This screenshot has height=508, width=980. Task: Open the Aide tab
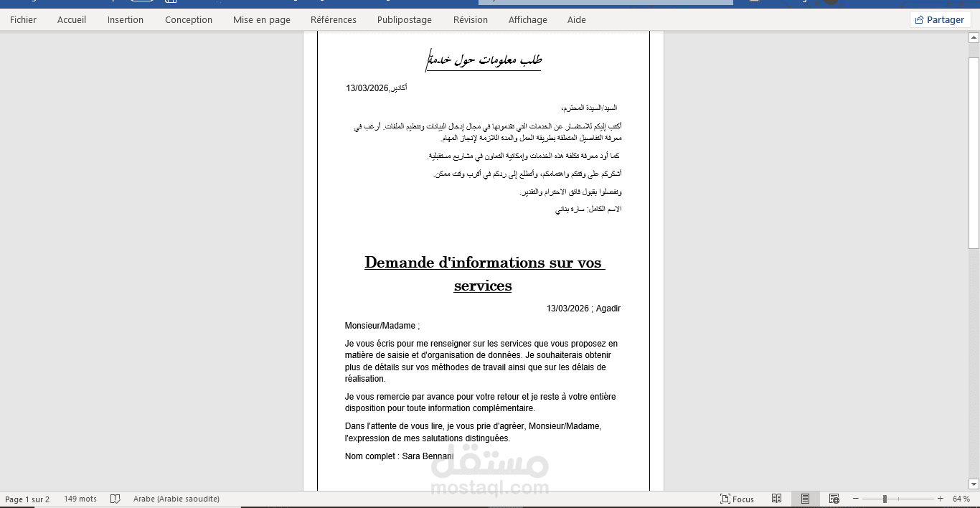click(x=577, y=19)
